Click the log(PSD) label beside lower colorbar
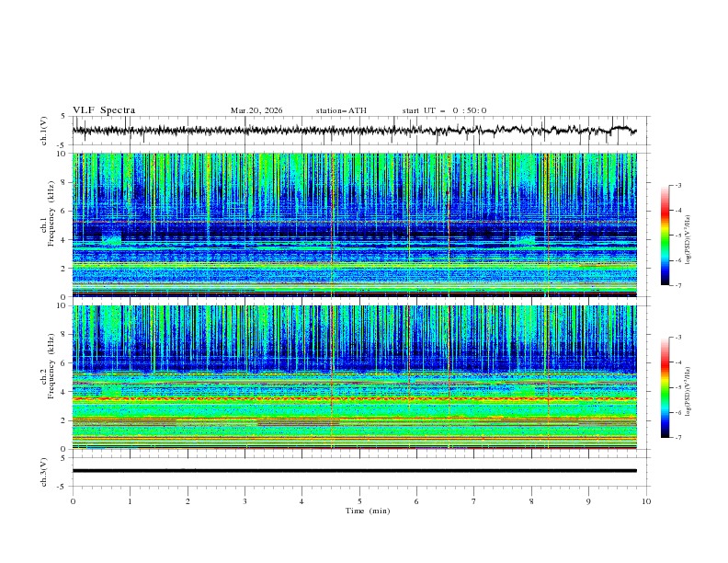The height and width of the screenshot is (563, 728). (x=689, y=388)
